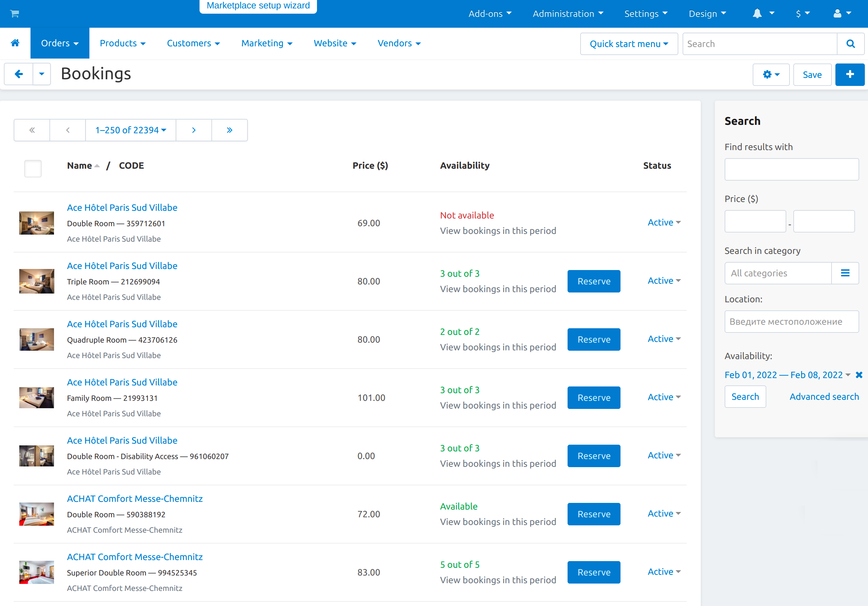
Task: Click the sidebar Search button
Action: pos(745,397)
